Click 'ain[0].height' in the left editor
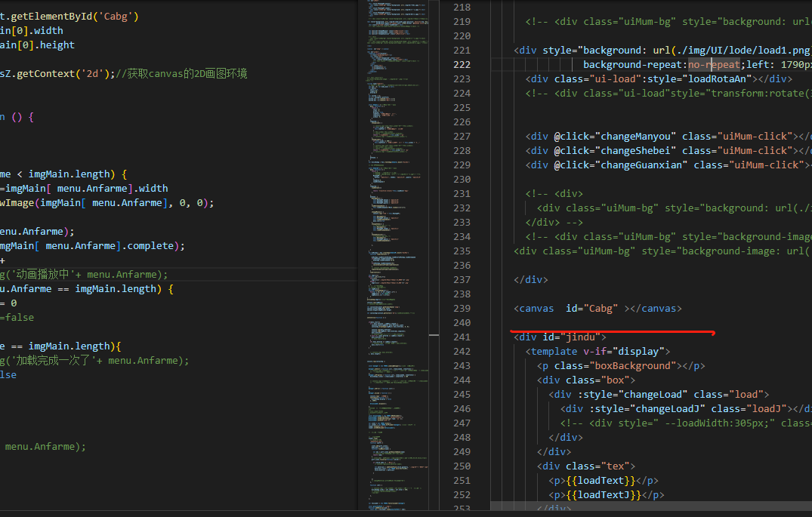812x517 pixels. (37, 45)
